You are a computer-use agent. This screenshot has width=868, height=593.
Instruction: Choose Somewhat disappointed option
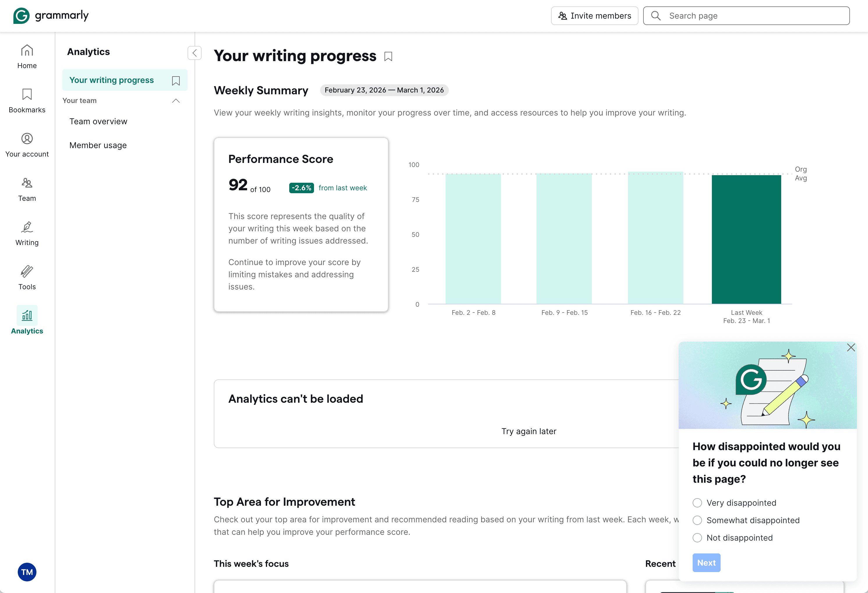[x=697, y=520]
